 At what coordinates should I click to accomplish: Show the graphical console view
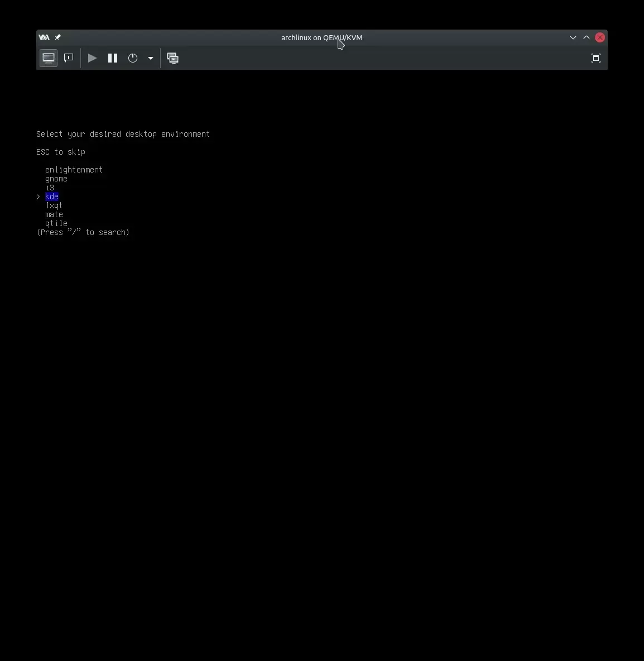point(49,58)
